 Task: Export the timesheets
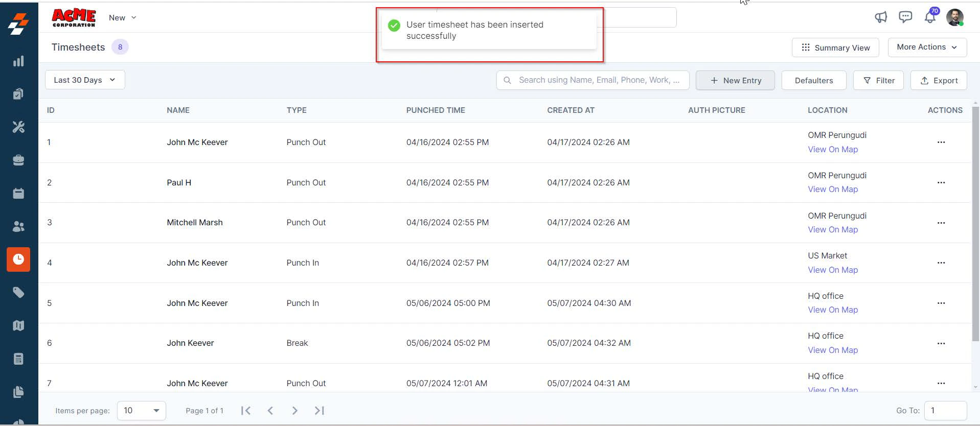[x=939, y=80]
